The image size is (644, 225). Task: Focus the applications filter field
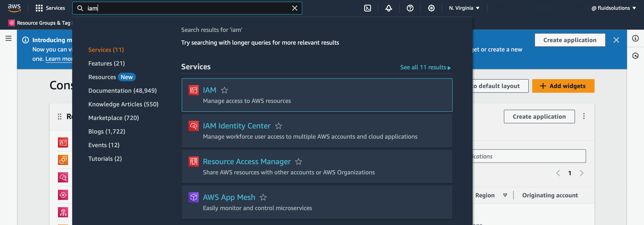click(529, 156)
